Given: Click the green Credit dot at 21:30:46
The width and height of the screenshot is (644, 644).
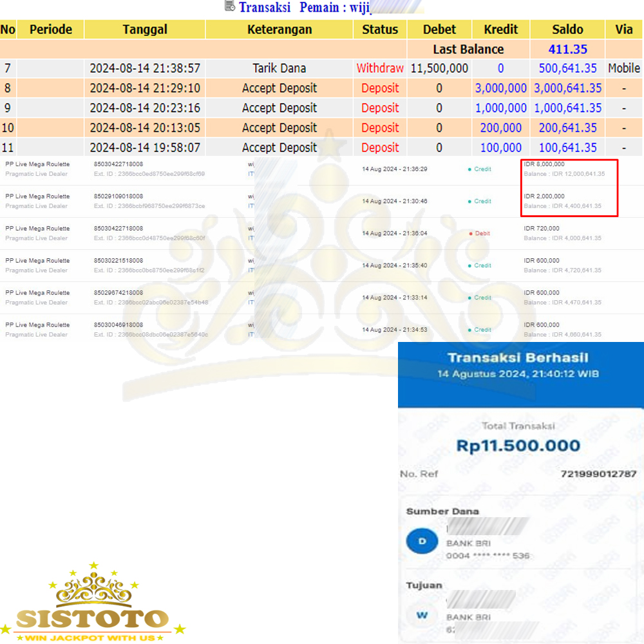Looking at the screenshot, I should click(469, 202).
